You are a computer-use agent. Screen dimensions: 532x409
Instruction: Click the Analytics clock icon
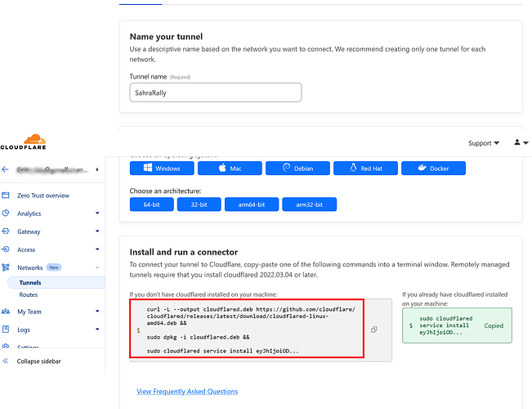[6, 213]
